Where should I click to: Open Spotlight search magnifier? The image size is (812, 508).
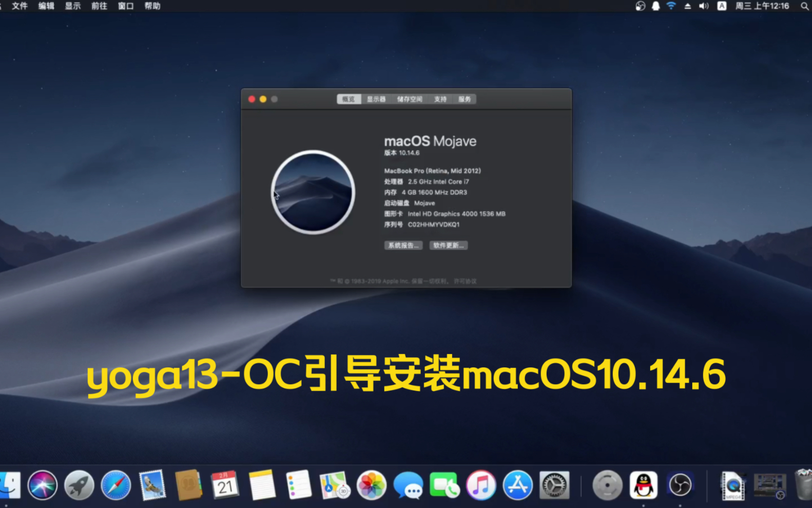tap(804, 6)
